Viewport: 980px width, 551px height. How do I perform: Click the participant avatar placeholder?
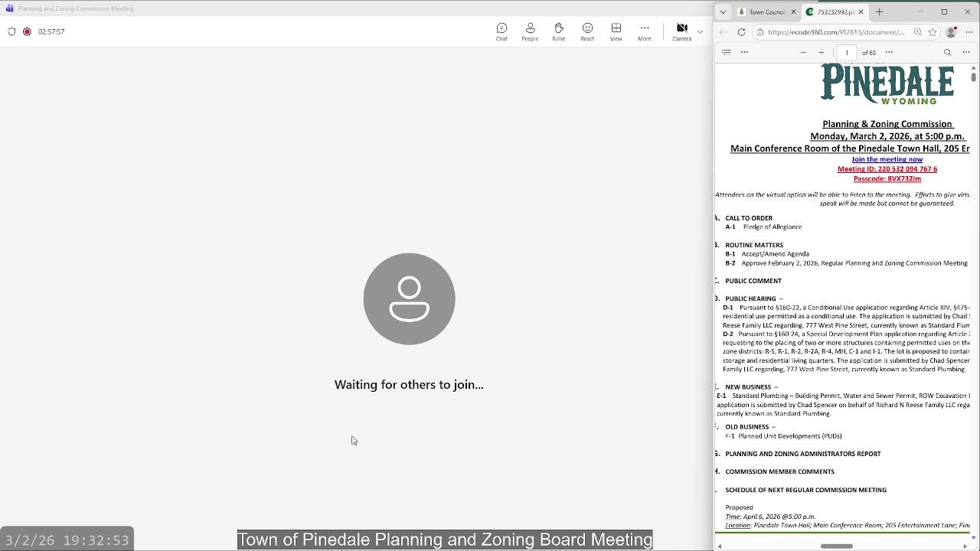(409, 298)
